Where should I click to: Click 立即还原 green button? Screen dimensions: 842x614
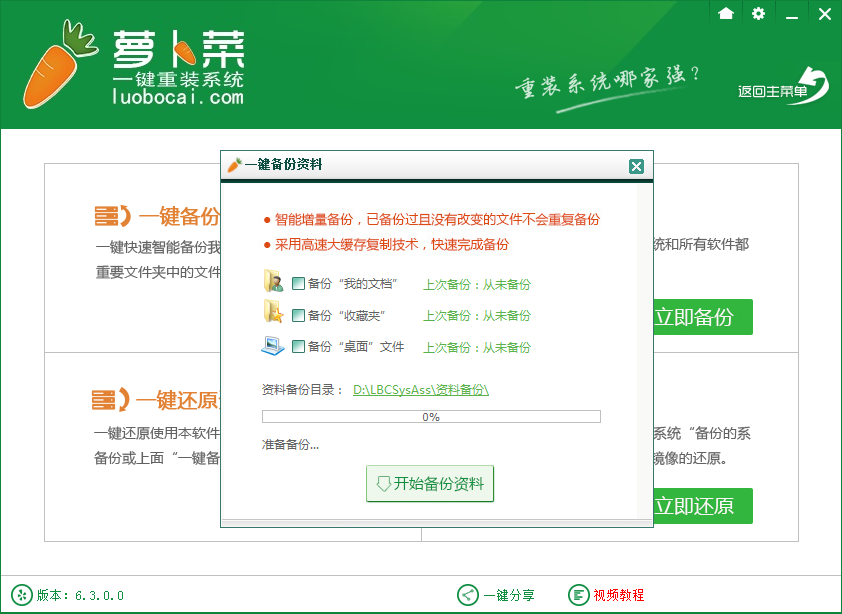(x=703, y=506)
